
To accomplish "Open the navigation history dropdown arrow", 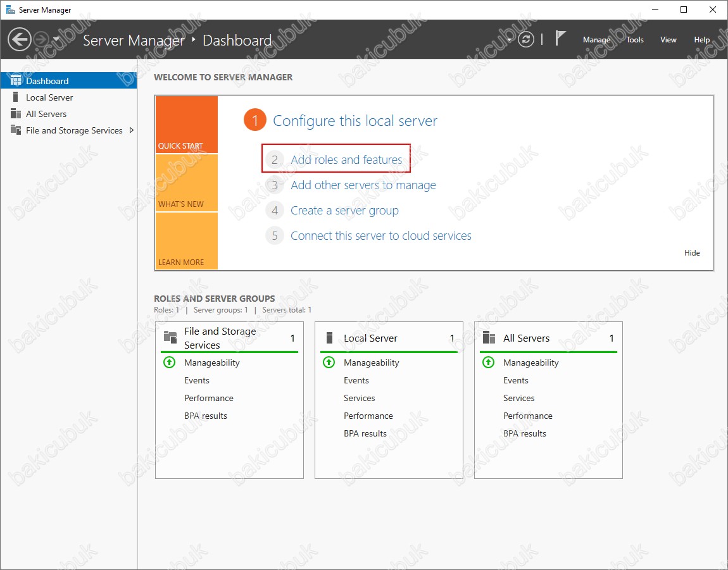I will click(56, 39).
